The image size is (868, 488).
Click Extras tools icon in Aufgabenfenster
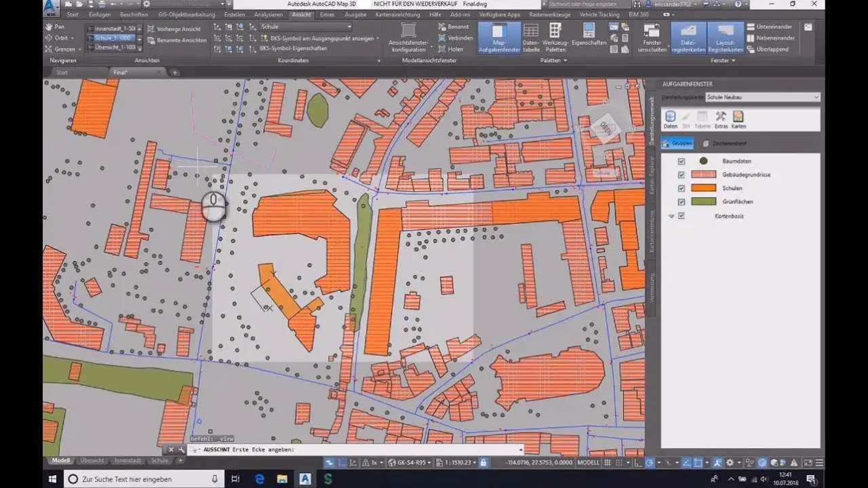(x=721, y=120)
